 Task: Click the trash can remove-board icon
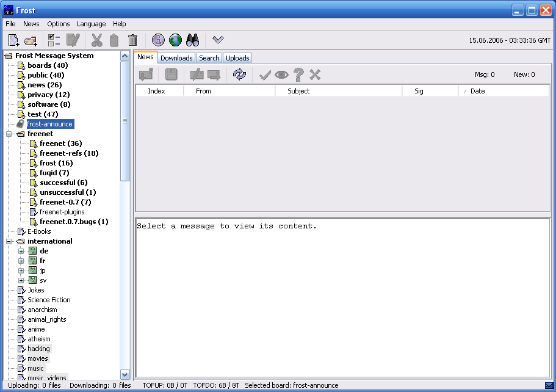tap(132, 40)
